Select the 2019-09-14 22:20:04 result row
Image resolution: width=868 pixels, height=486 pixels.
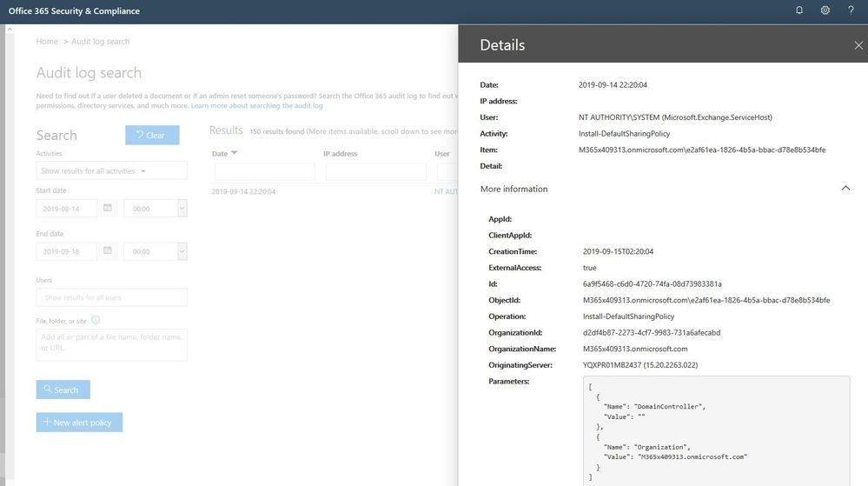point(335,192)
